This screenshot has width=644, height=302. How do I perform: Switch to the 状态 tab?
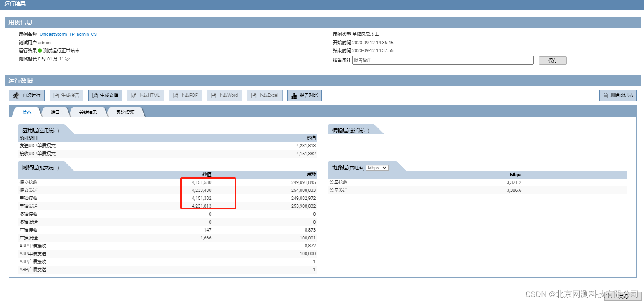27,112
